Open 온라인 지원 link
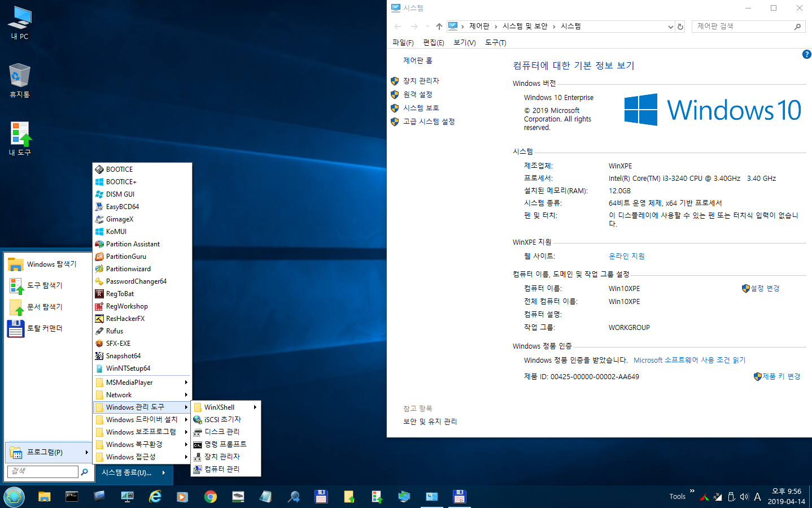The image size is (812, 508). [x=627, y=256]
